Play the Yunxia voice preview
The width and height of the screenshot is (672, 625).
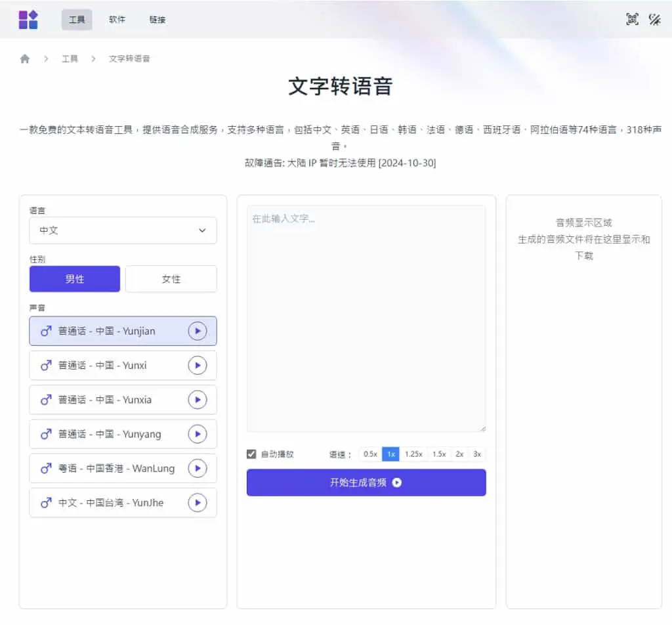pyautogui.click(x=197, y=400)
